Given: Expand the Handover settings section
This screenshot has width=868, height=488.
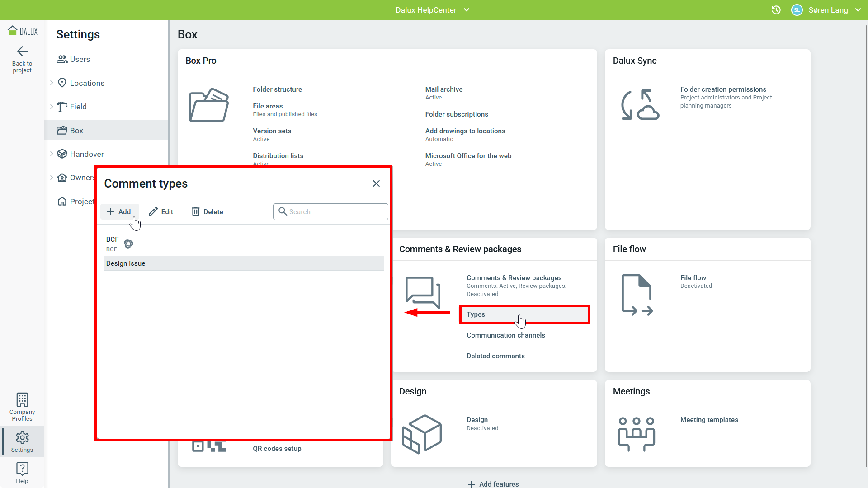Looking at the screenshot, I should tap(52, 154).
